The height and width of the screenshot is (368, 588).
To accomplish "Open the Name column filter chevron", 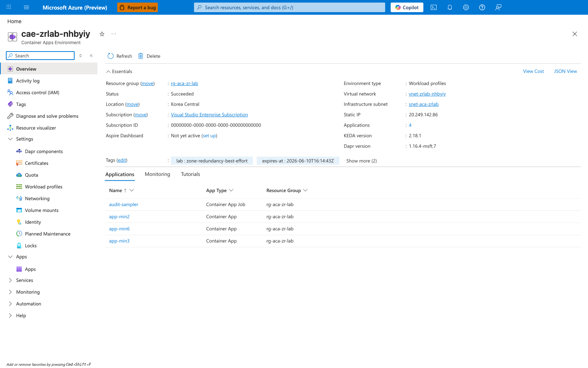I will click(x=132, y=190).
